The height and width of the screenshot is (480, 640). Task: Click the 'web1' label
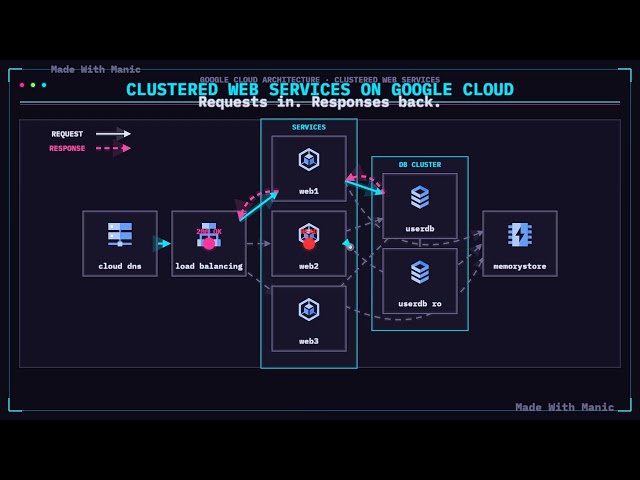309,191
